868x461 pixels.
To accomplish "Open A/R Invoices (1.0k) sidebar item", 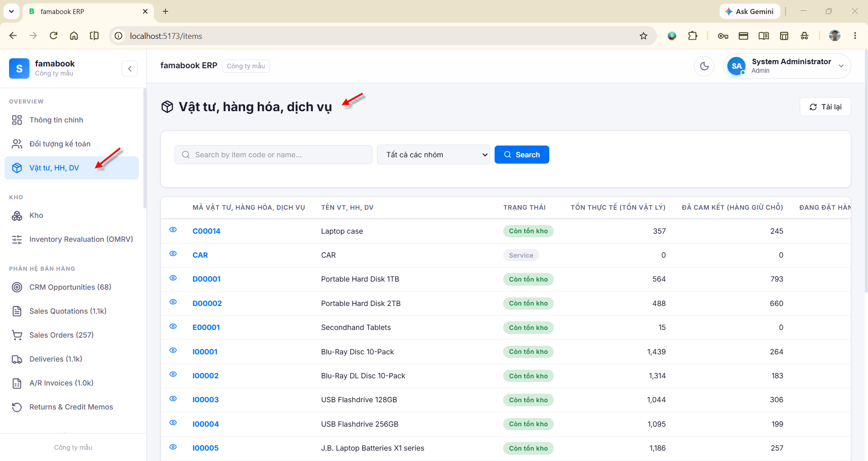I will (x=71, y=383).
